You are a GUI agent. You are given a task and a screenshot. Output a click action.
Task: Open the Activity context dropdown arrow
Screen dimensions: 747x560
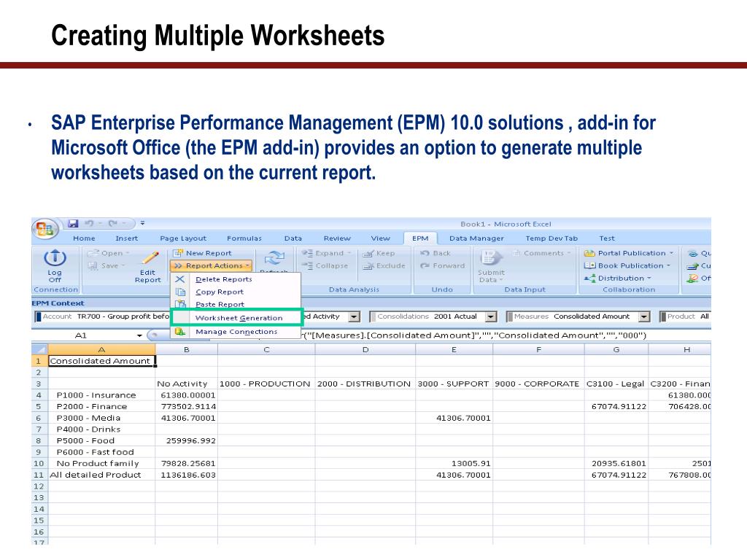pos(354,316)
